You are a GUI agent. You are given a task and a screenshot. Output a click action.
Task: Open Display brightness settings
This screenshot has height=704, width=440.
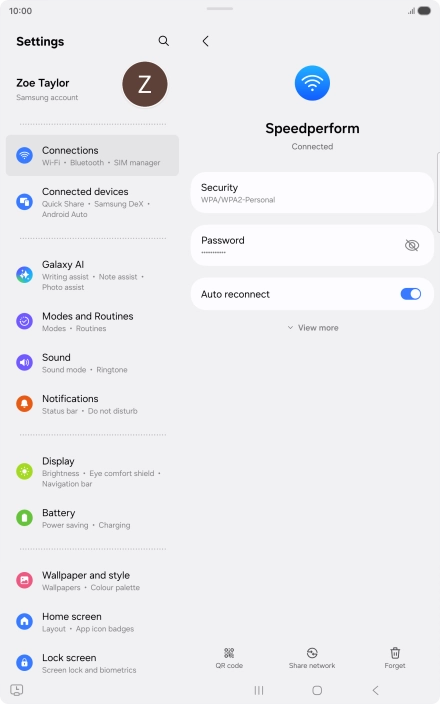[92, 472]
